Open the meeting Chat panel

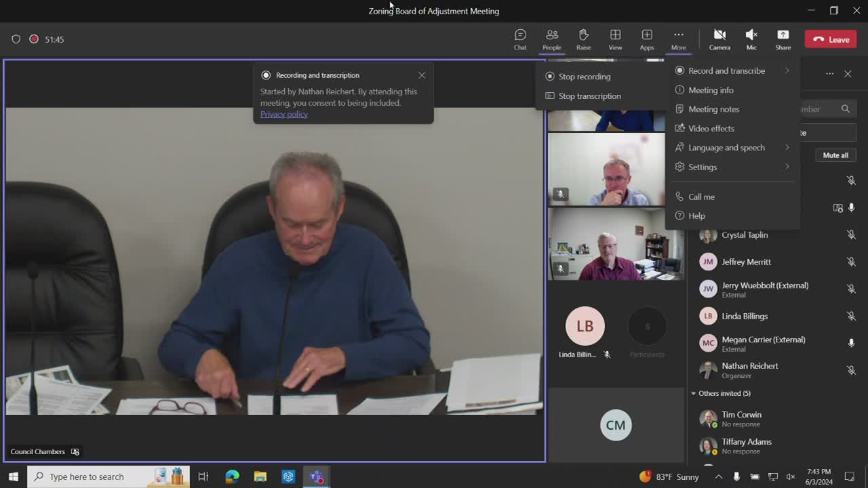coord(520,39)
